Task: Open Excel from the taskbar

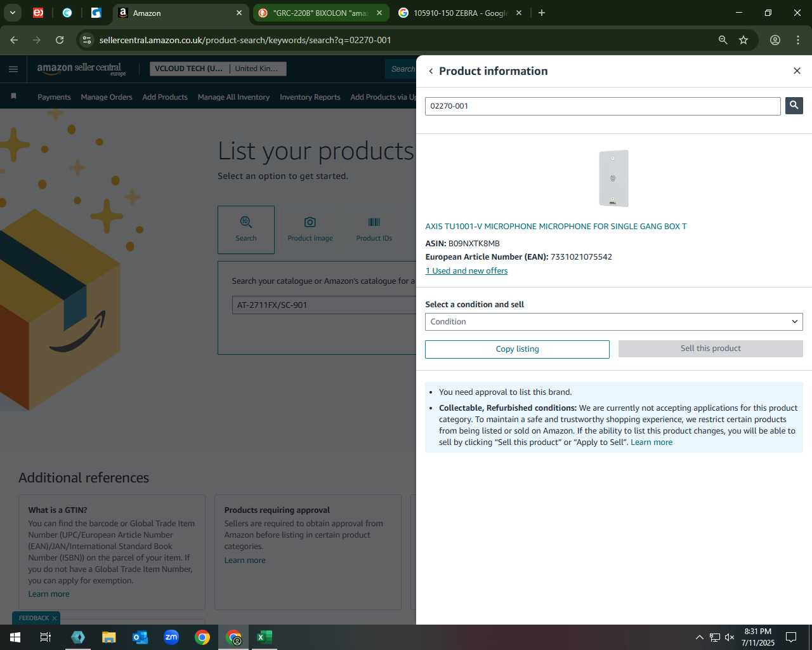Action: coord(265,637)
